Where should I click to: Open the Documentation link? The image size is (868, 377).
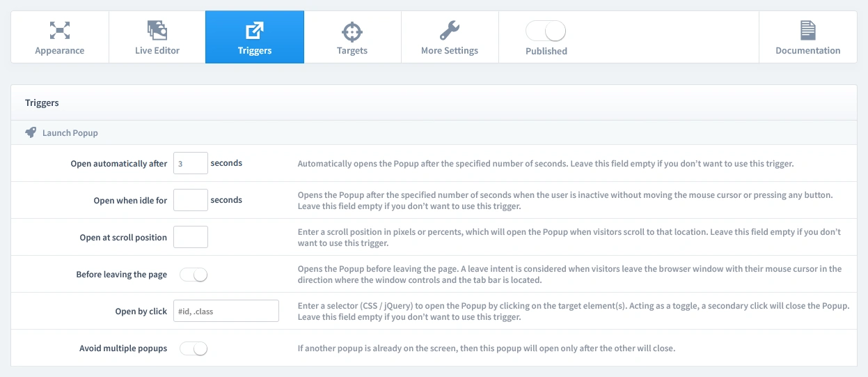point(807,50)
